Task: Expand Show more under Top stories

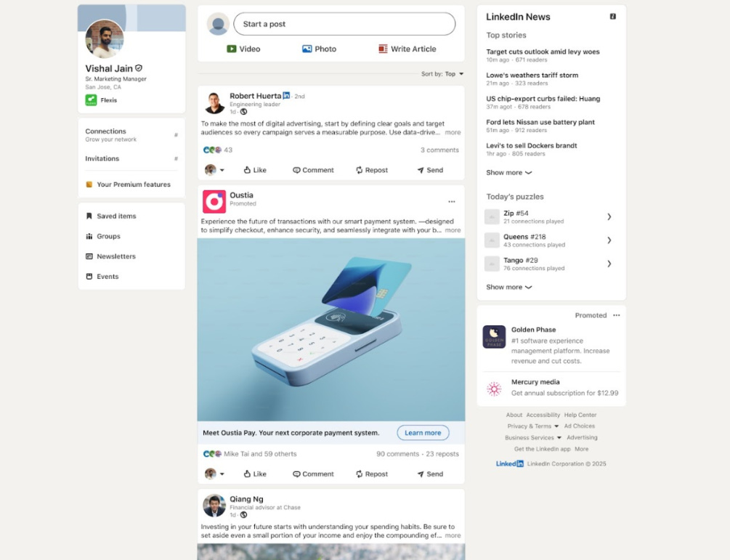Action: 509,172
